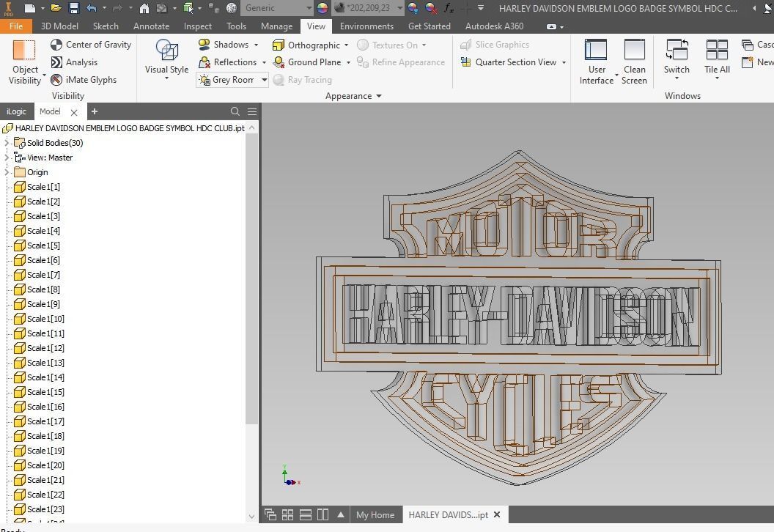Click the tile windows grid icon in the document bar
Screen dimensions: 774x532
[x=288, y=514]
